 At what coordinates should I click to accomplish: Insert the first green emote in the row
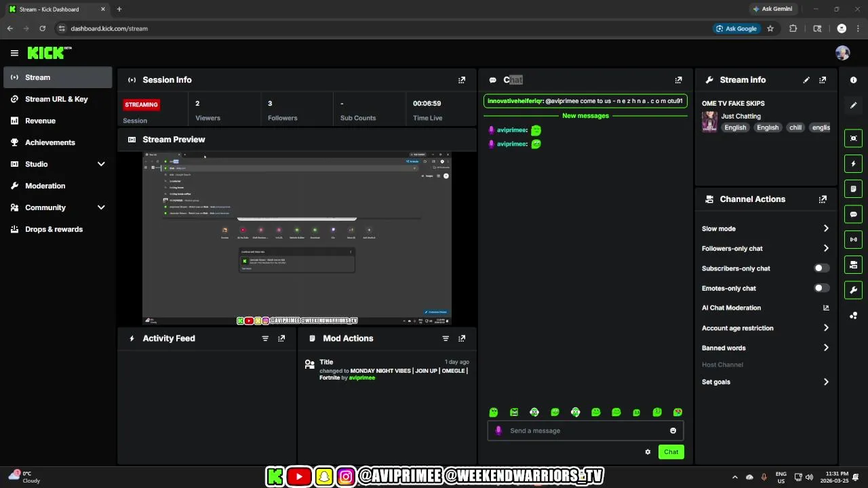tap(494, 412)
